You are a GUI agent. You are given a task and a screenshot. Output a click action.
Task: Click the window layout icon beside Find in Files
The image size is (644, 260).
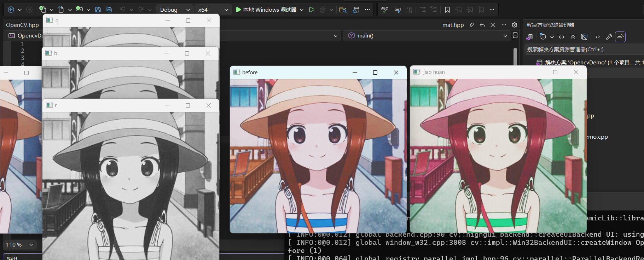356,10
